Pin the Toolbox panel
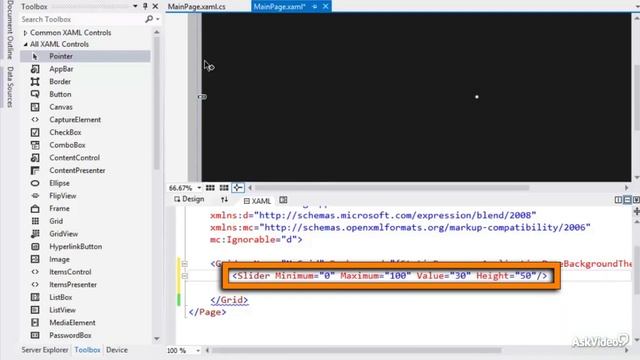Viewport: 640px width, 360px height. tap(145, 6)
